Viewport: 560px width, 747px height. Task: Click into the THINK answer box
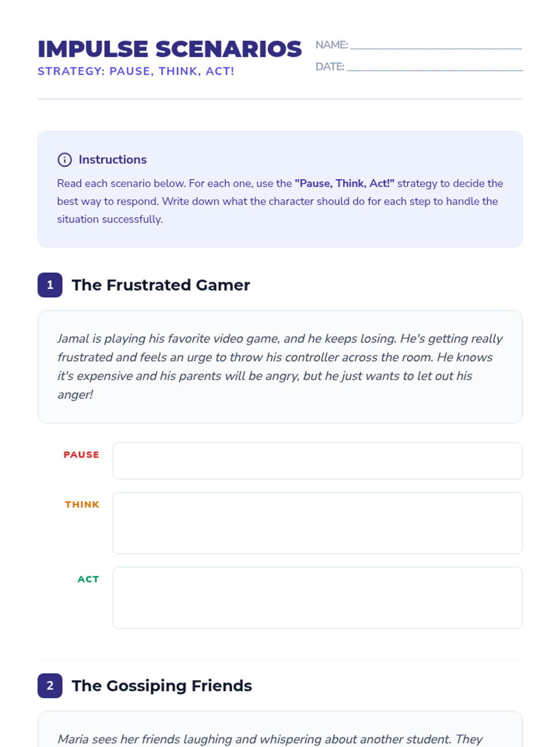tap(317, 523)
